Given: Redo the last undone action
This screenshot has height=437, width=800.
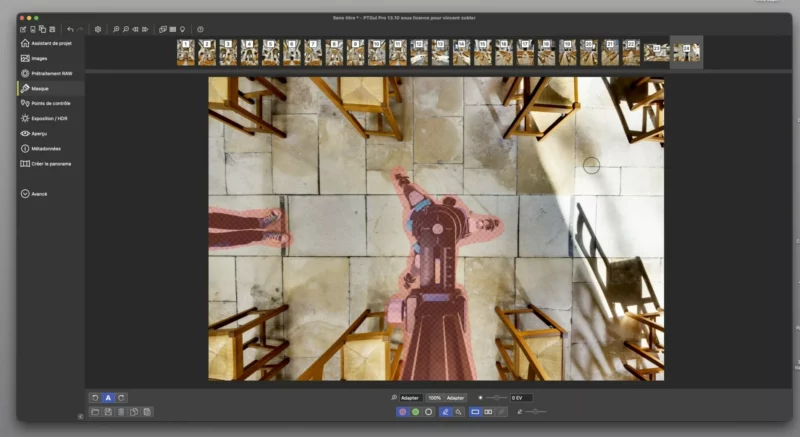Looking at the screenshot, I should tap(80, 30).
